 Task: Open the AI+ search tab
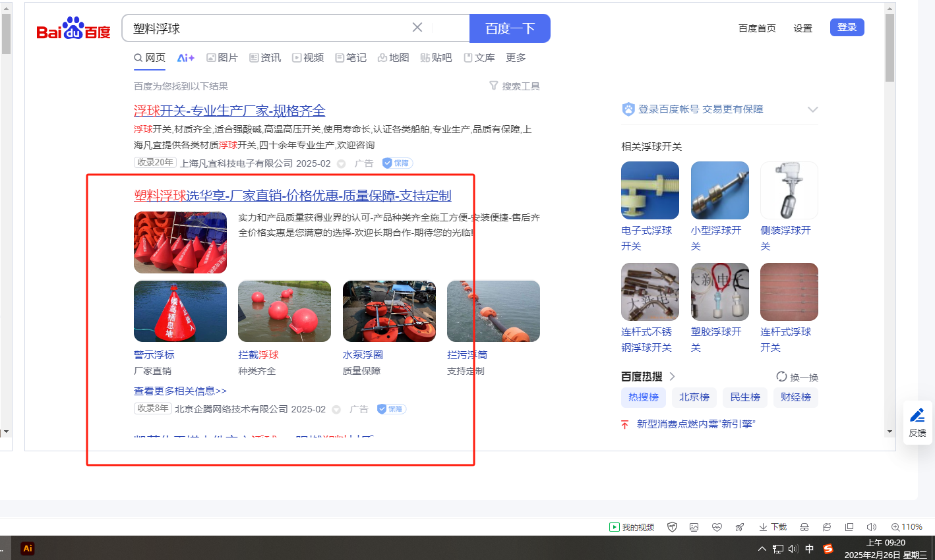click(186, 58)
